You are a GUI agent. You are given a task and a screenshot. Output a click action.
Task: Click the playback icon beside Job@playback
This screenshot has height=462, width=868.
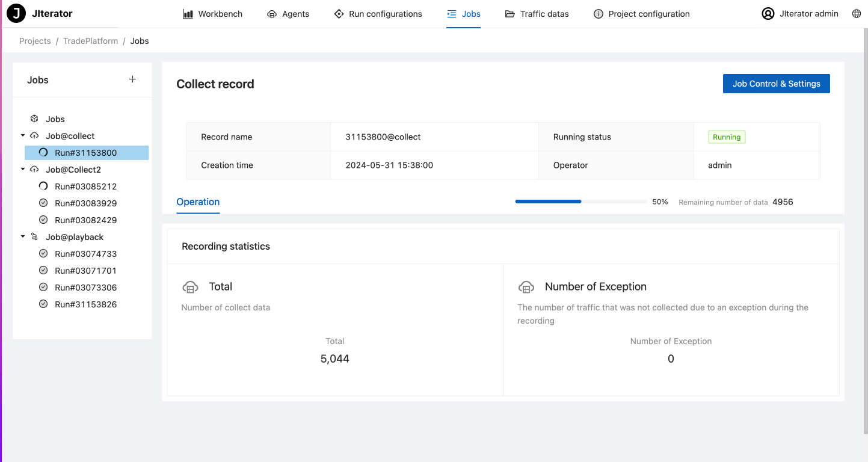[x=34, y=237]
